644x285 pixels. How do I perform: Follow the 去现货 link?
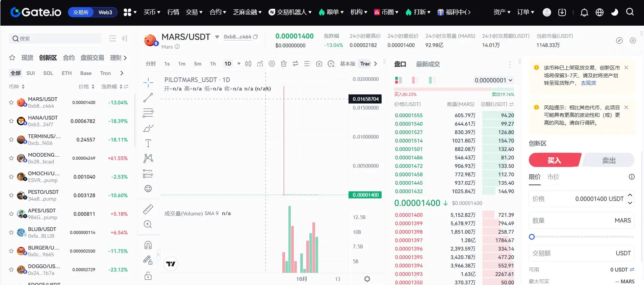[588, 83]
